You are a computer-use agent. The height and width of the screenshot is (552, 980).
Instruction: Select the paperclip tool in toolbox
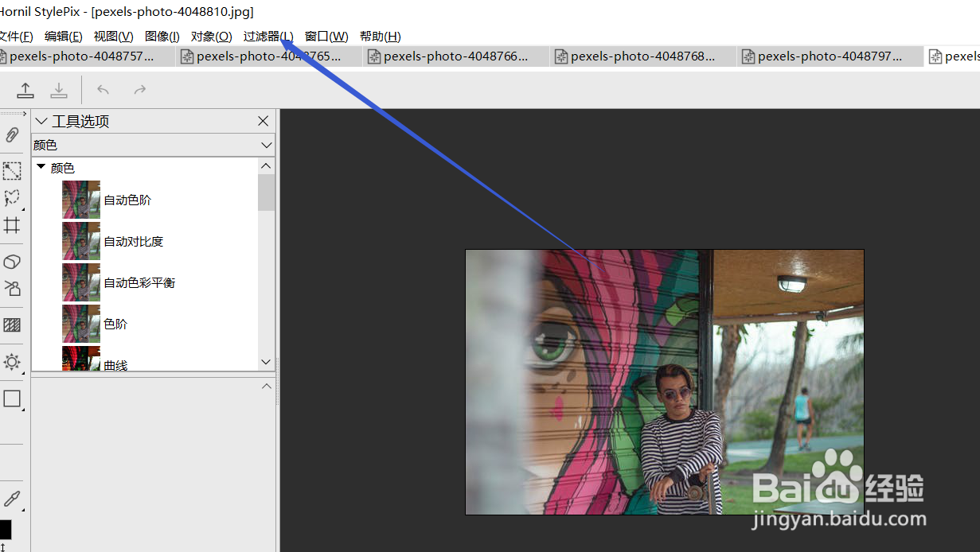pos(12,135)
